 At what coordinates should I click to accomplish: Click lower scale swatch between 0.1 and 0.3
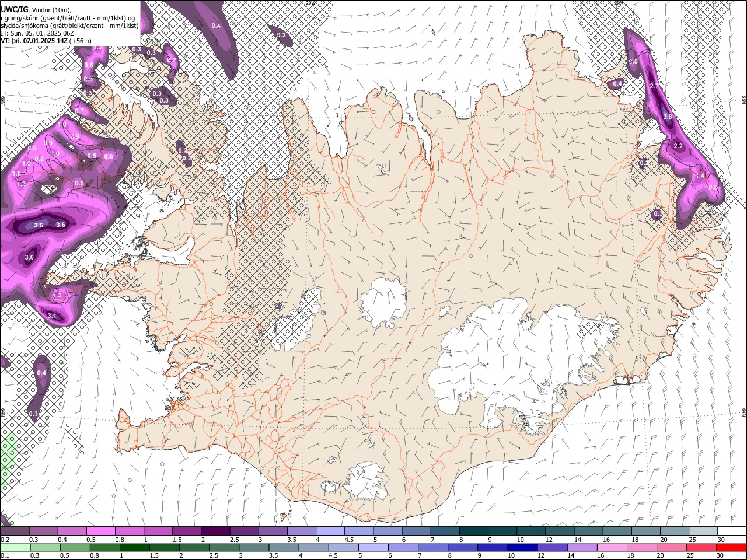click(x=15, y=547)
